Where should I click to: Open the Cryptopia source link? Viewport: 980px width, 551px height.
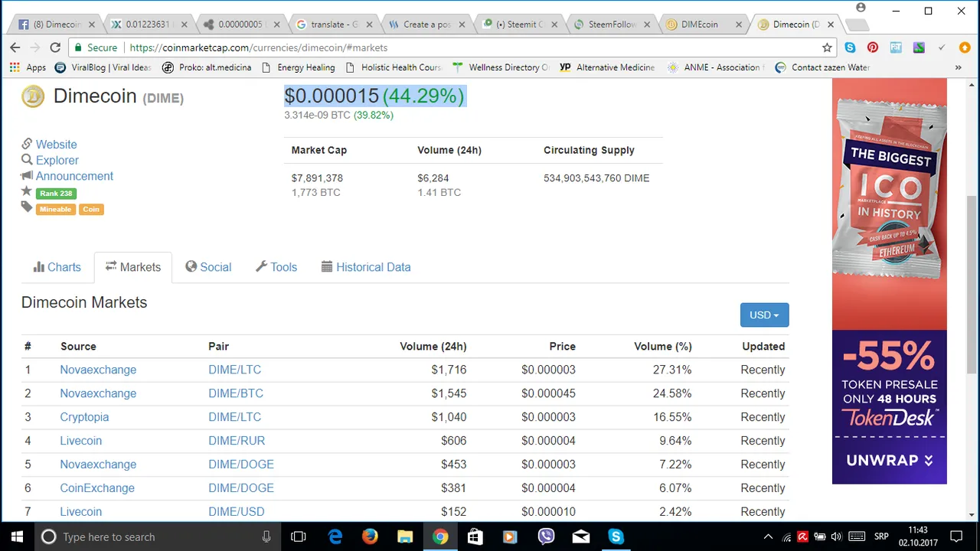84,417
